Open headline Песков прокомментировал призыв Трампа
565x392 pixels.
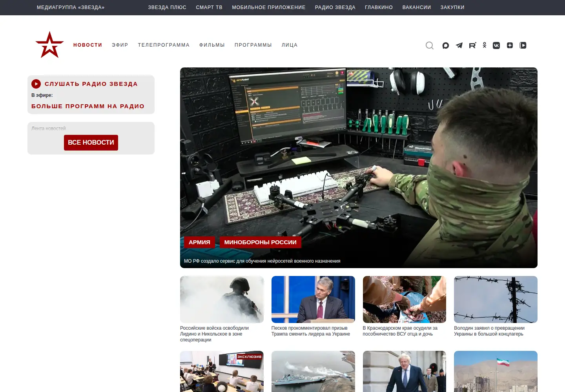tap(311, 331)
